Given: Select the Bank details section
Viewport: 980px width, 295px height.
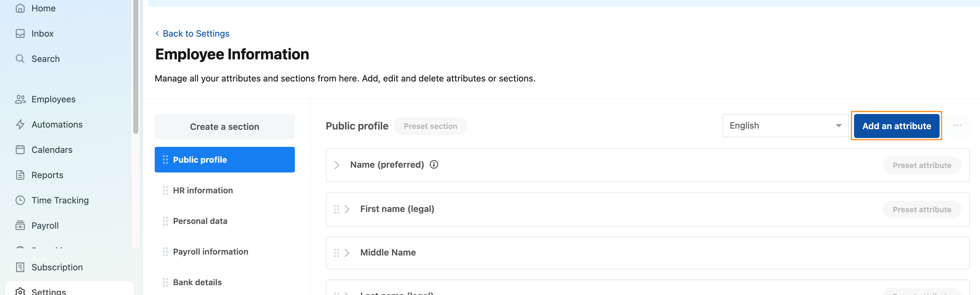Looking at the screenshot, I should (197, 282).
